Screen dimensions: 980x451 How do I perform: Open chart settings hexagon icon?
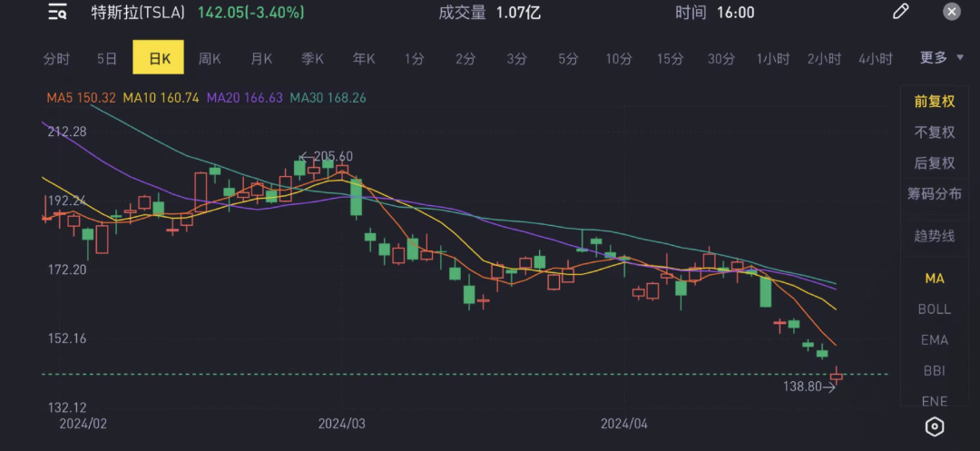pos(935,426)
